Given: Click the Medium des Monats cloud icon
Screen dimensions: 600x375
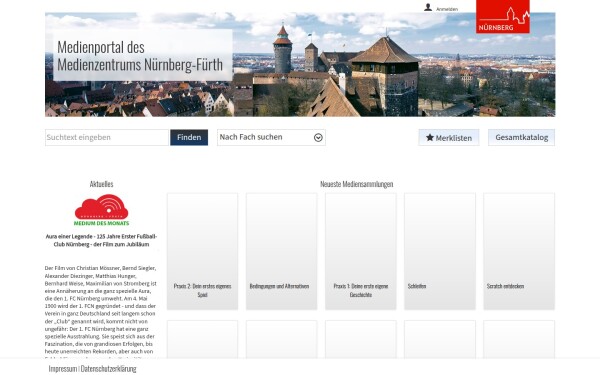Looking at the screenshot, I should pyautogui.click(x=101, y=210).
